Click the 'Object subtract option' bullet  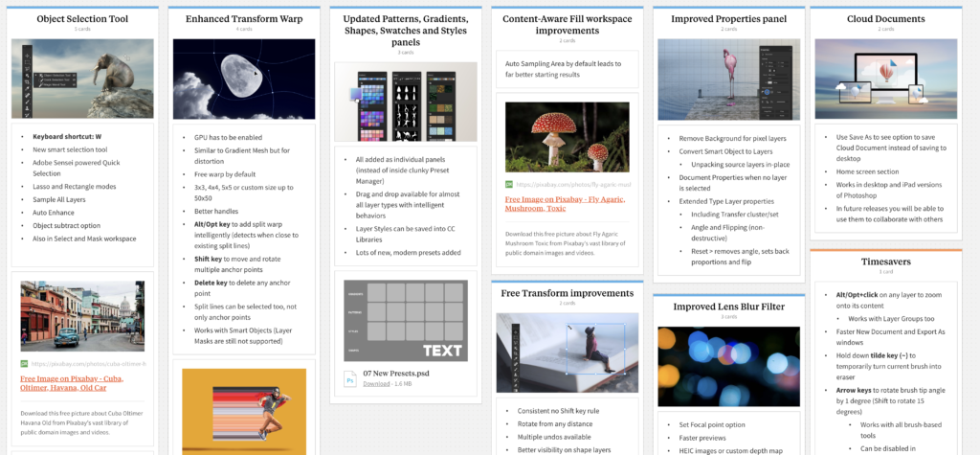pyautogui.click(x=67, y=225)
